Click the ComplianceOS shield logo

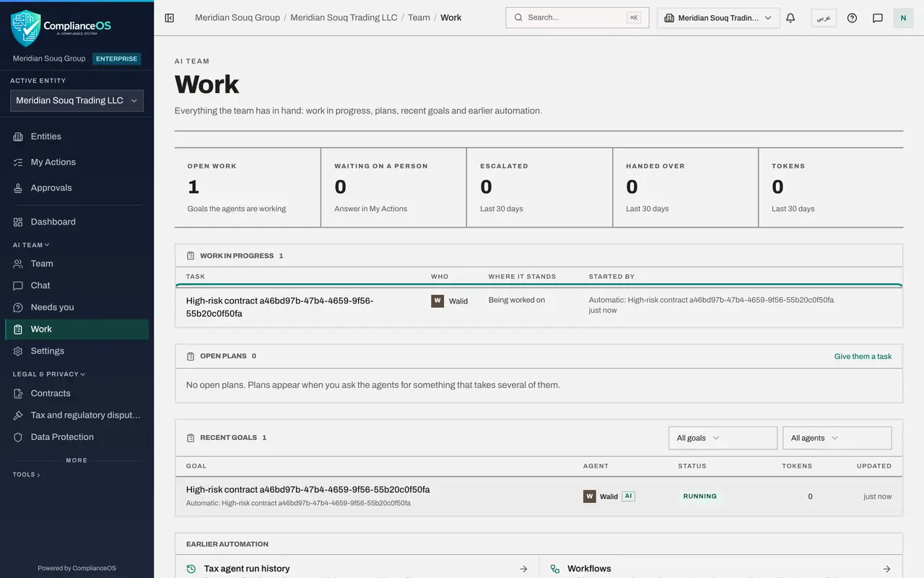point(25,28)
